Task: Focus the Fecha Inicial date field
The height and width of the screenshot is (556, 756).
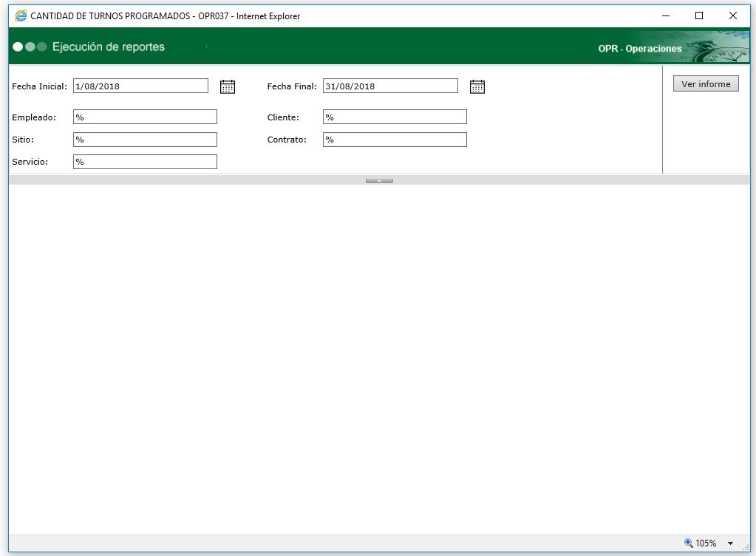Action: tap(141, 86)
